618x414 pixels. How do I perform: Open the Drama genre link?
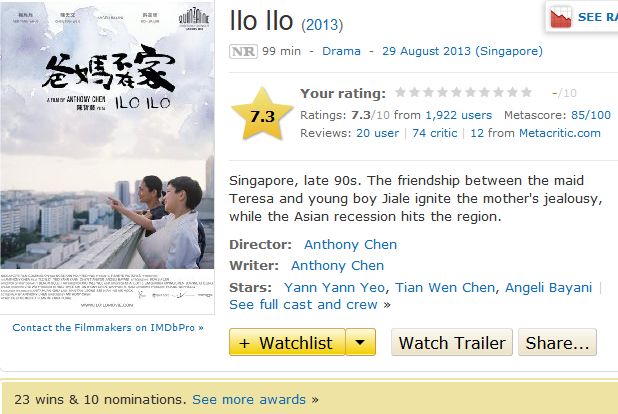tap(341, 51)
